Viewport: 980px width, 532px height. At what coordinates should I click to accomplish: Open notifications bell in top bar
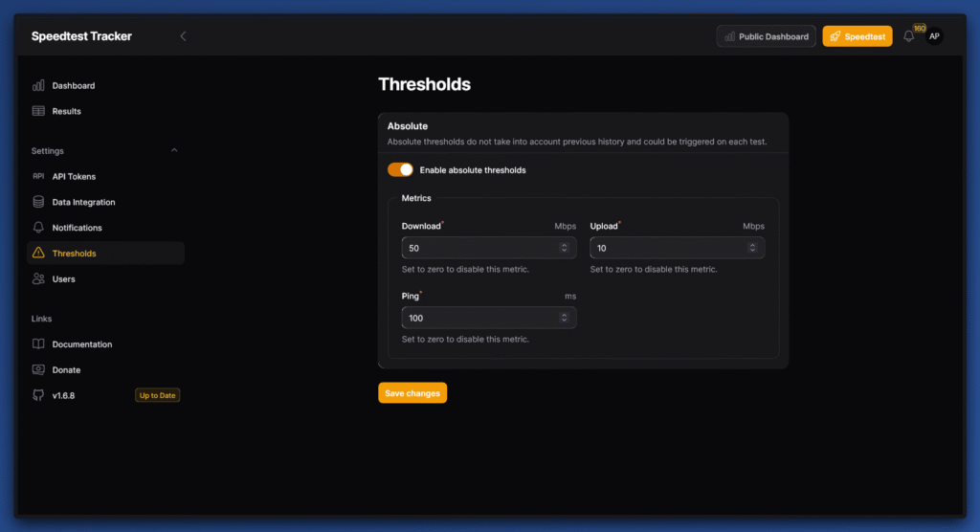pos(909,36)
